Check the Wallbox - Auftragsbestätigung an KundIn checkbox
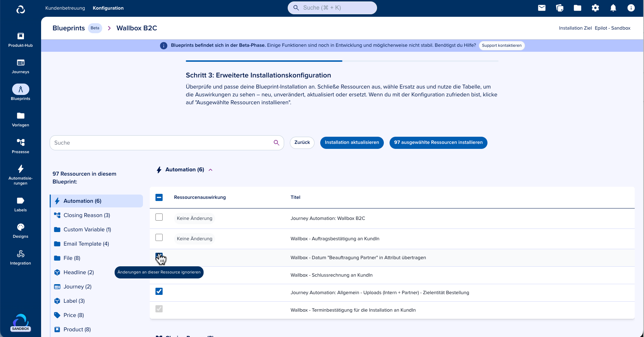Screen dimensions: 644x337 [159, 237]
